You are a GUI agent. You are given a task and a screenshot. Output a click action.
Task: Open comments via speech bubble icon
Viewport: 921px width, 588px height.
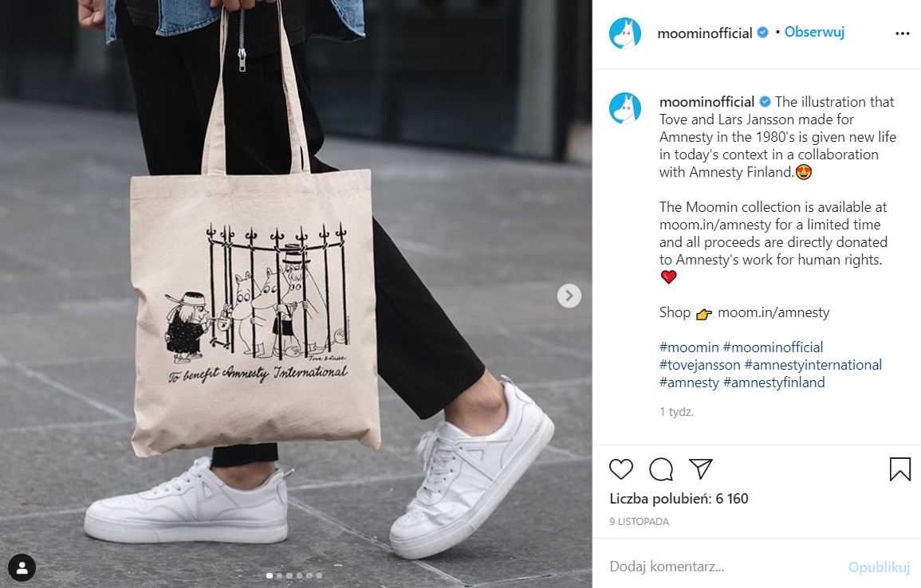661,469
